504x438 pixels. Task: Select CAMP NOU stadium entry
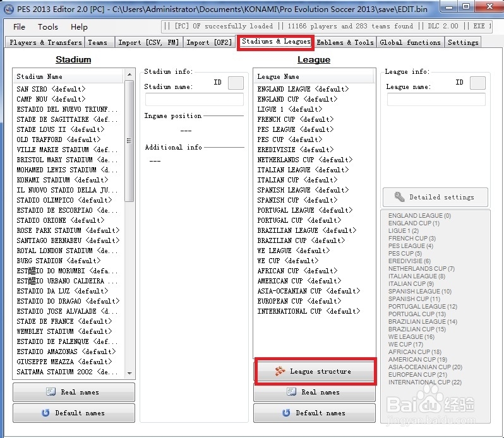[x=51, y=99]
